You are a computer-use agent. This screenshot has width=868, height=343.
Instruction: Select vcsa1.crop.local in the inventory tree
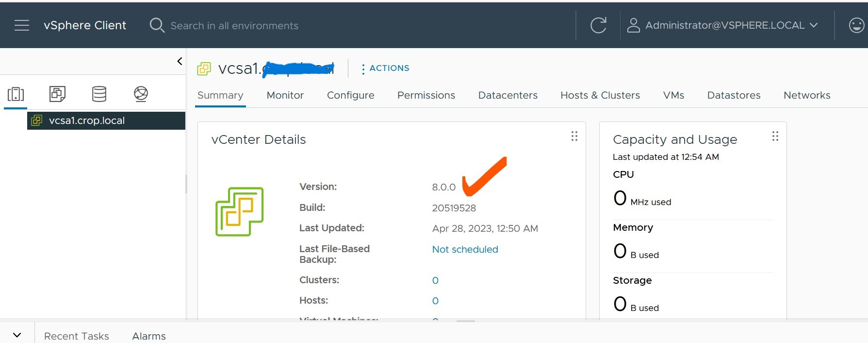click(106, 120)
